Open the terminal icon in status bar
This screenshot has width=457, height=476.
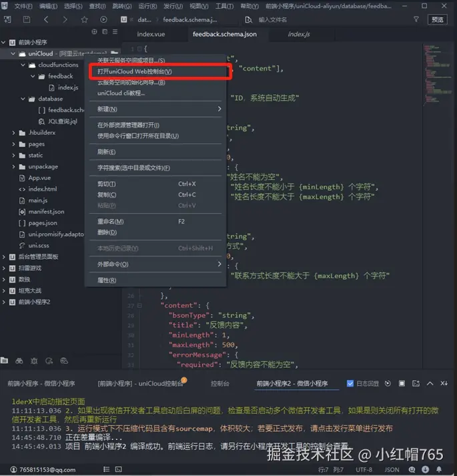pos(118,469)
